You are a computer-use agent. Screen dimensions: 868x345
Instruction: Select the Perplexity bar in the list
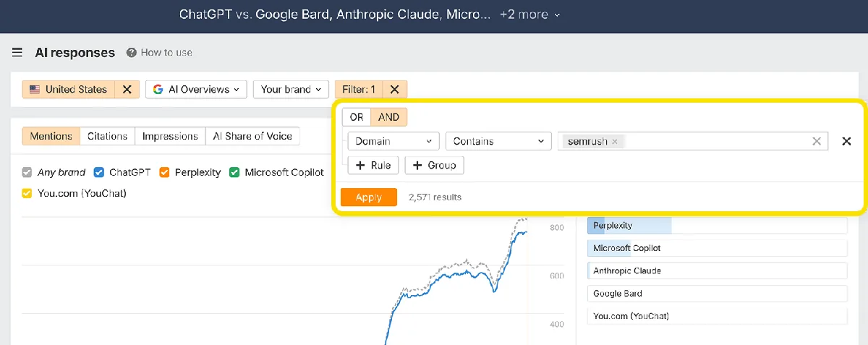coord(717,226)
